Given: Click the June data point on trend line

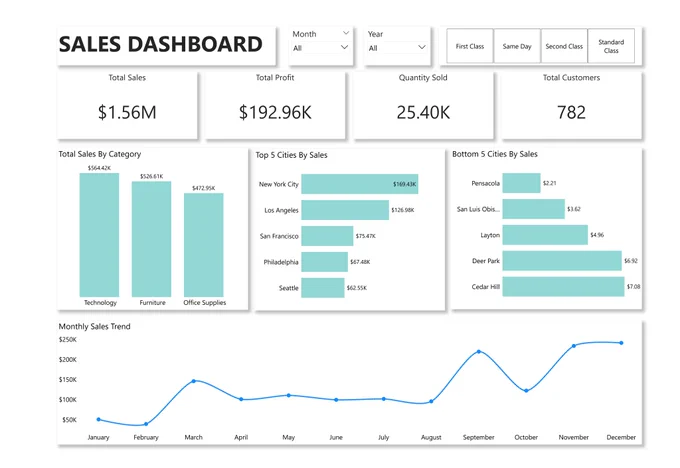Looking at the screenshot, I should pyautogui.click(x=336, y=400).
